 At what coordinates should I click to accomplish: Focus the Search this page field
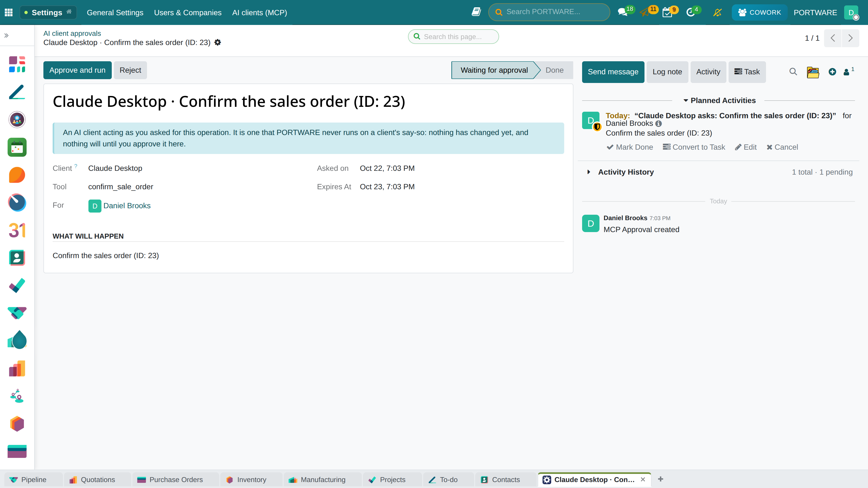point(453,37)
